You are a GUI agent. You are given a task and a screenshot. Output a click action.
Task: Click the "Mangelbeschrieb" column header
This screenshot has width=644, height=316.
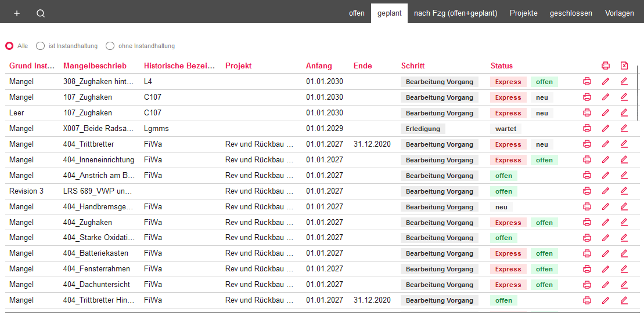coord(95,66)
